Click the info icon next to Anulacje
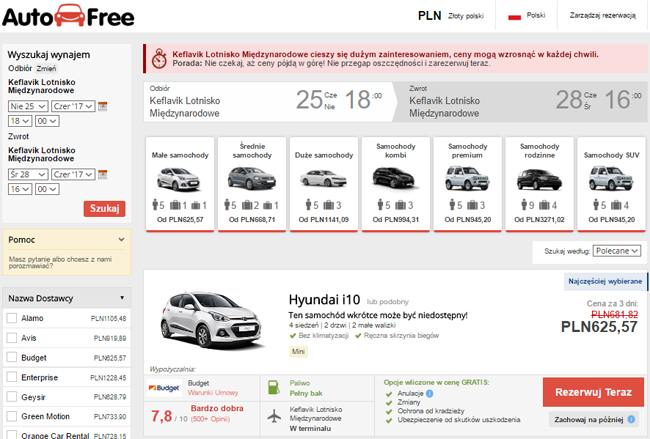 429,393
